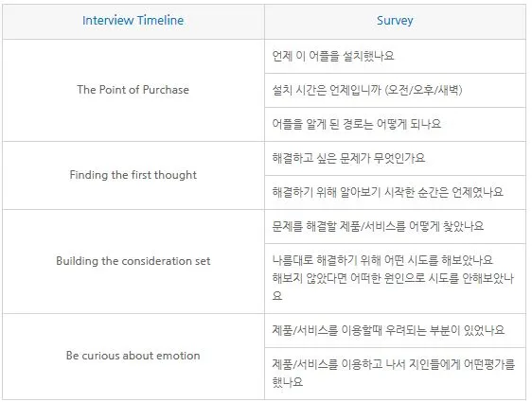Click the word 'consideration' in third category
The image size is (532, 402).
[x=153, y=261]
